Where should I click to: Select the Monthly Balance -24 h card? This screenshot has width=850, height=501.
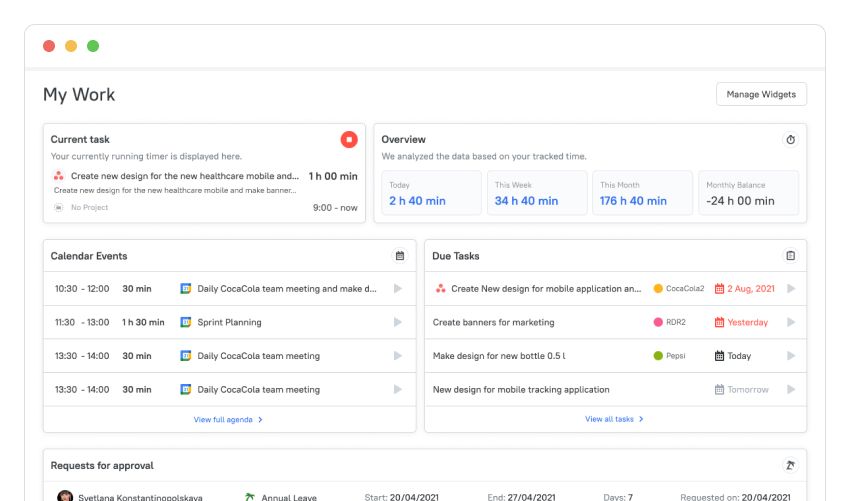tap(748, 192)
